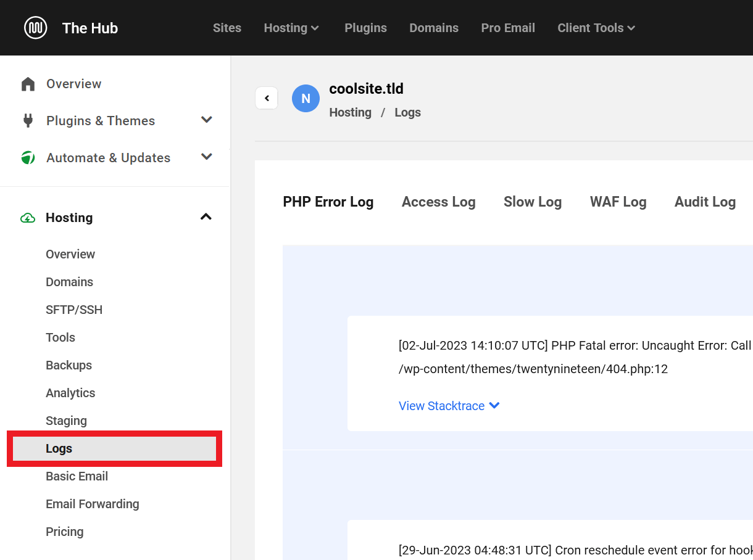Open Tools in the Hosting submenu
This screenshot has height=560, width=753.
tap(60, 337)
